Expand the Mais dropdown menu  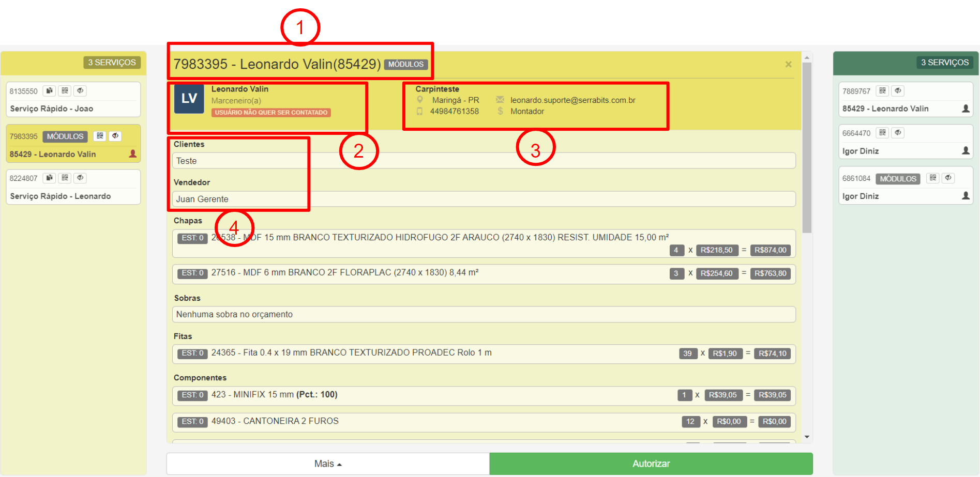(x=328, y=464)
